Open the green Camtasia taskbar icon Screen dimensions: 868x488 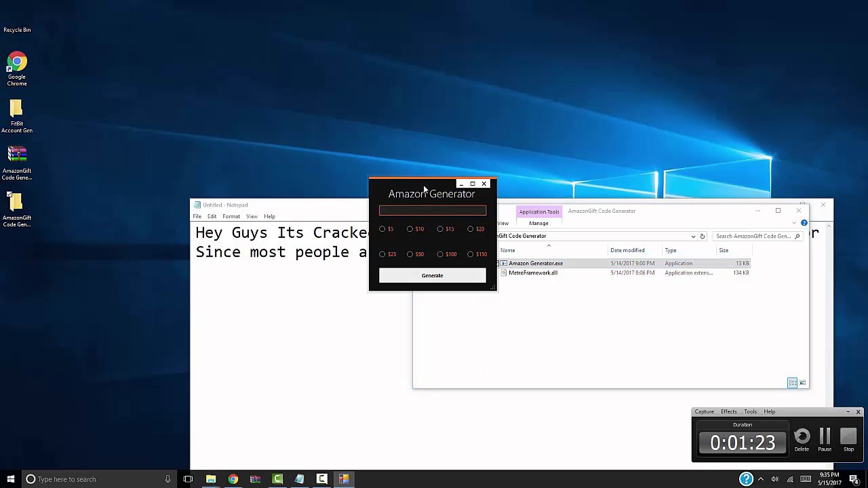pos(277,479)
